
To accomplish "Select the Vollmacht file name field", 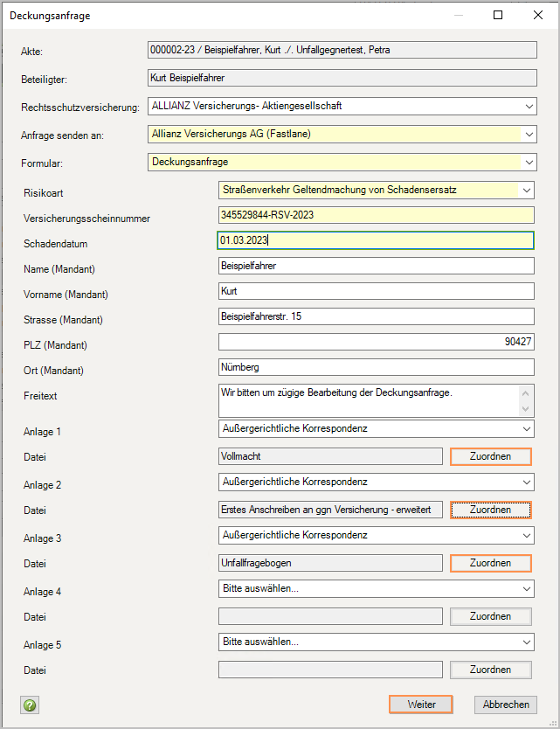I will click(330, 456).
